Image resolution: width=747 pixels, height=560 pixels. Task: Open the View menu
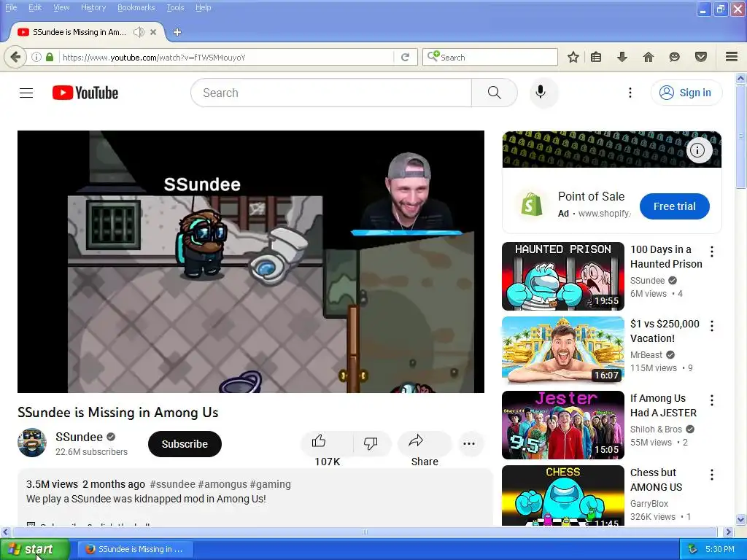[61, 7]
